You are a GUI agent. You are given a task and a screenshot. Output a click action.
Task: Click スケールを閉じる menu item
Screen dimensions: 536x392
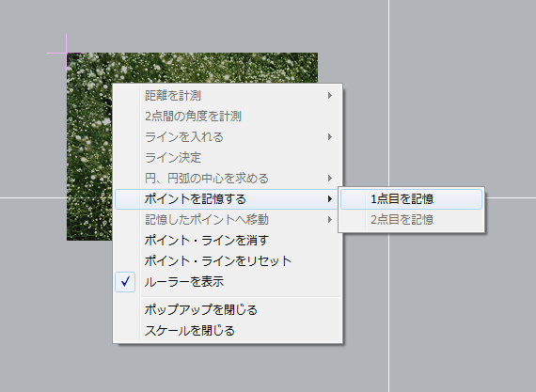[x=228, y=331]
